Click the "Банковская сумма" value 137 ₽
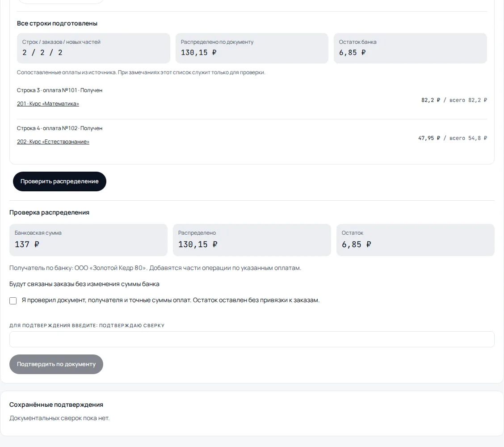This screenshot has height=447, width=504. coord(27,245)
